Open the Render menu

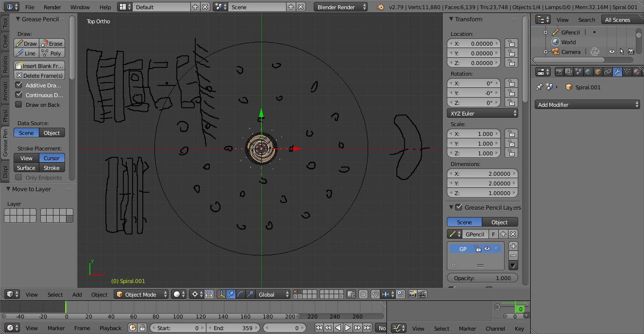click(x=52, y=7)
